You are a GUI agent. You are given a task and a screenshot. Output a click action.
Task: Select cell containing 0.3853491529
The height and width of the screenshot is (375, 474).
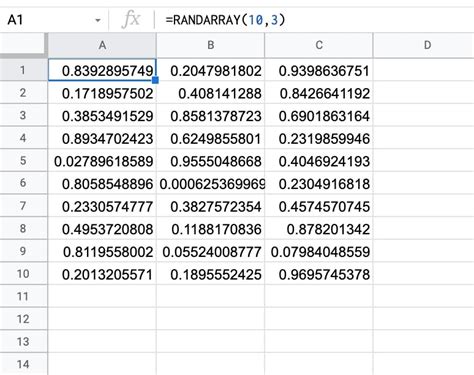point(102,115)
